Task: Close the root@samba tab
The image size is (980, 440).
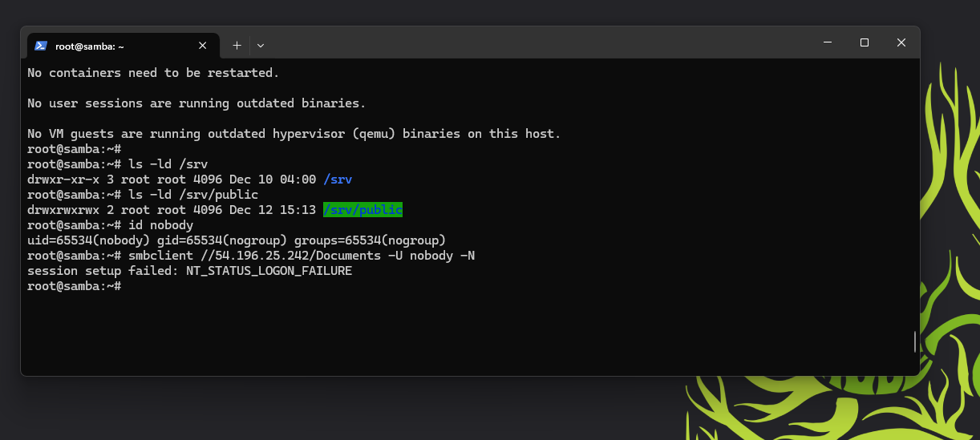Action: (203, 46)
